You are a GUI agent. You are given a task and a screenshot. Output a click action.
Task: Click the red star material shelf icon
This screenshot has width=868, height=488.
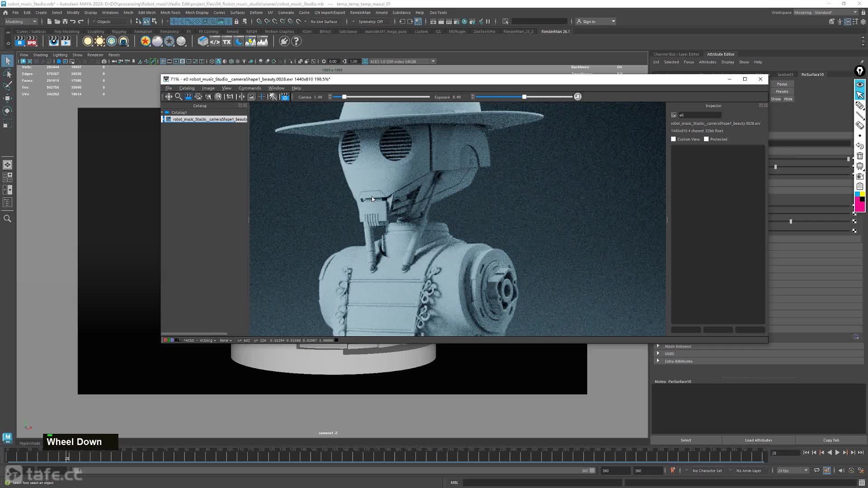[145, 42]
